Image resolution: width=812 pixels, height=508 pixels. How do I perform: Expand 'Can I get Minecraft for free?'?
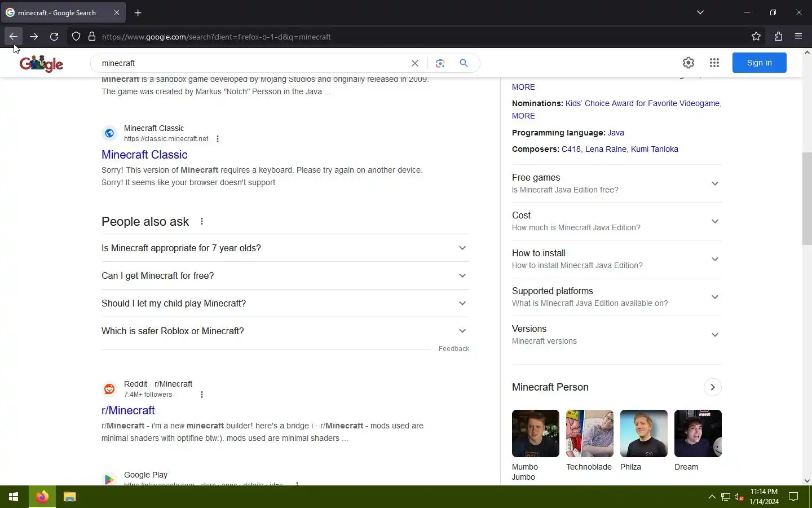coord(285,275)
